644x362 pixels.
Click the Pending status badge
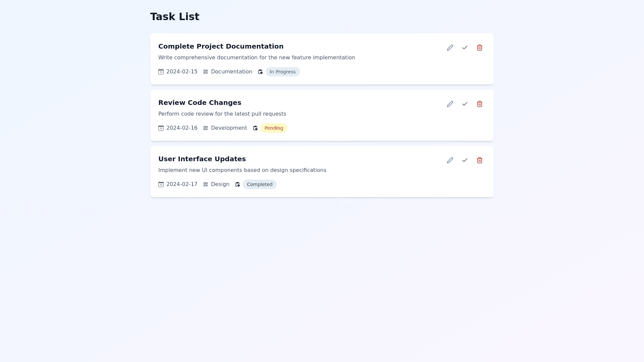click(x=274, y=128)
